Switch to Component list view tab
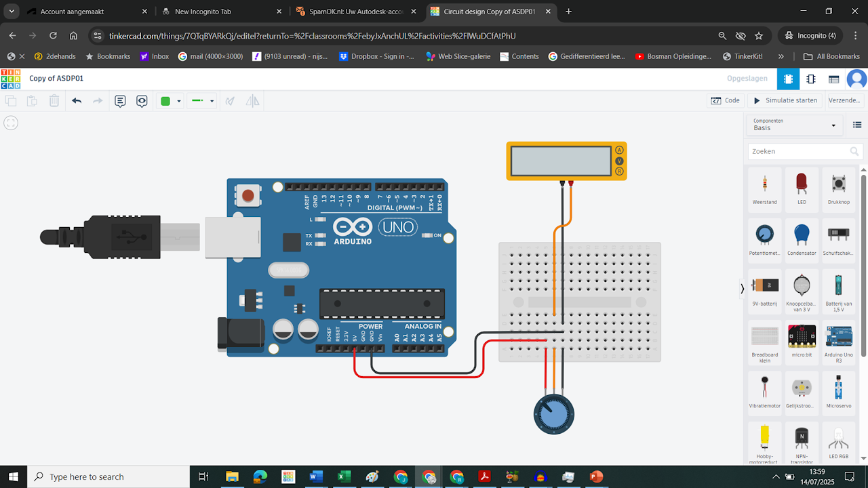The width and height of the screenshot is (868, 488). pyautogui.click(x=834, y=79)
